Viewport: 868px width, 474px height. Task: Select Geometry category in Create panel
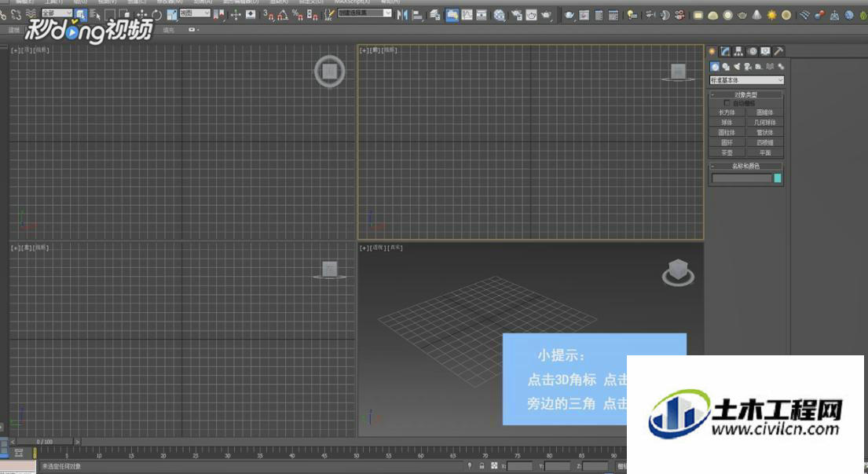tap(715, 67)
